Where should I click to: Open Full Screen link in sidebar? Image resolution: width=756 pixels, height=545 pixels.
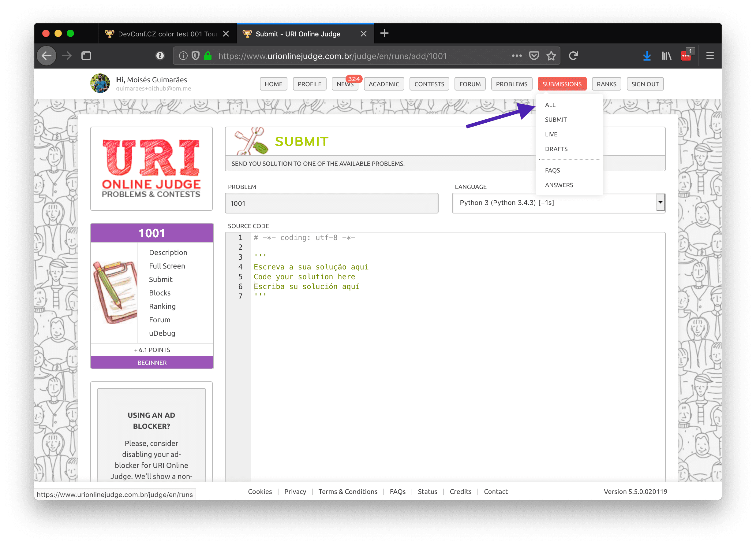tap(167, 266)
